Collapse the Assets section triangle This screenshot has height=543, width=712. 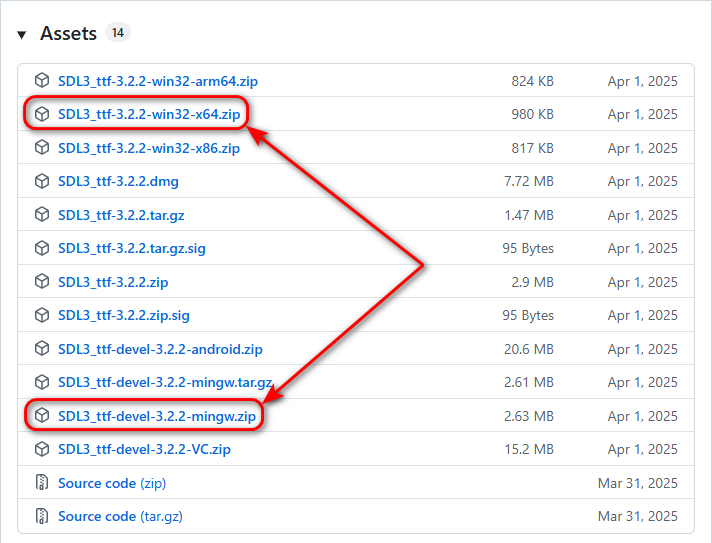[21, 35]
